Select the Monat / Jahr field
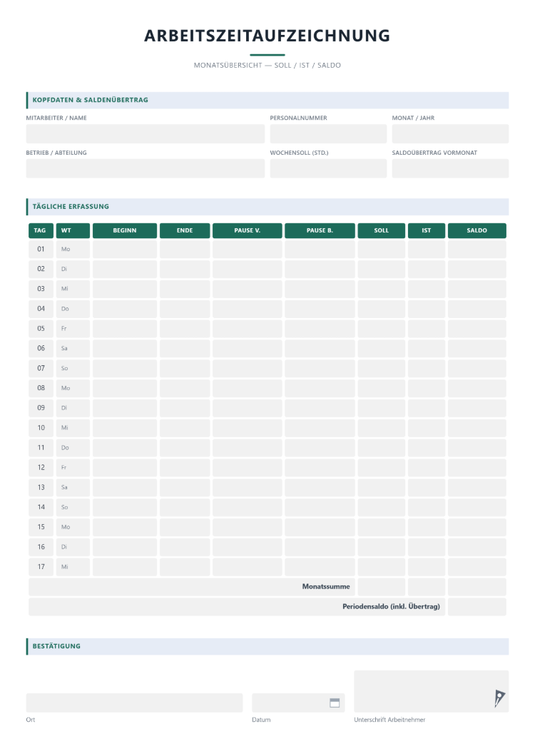 [x=450, y=133]
